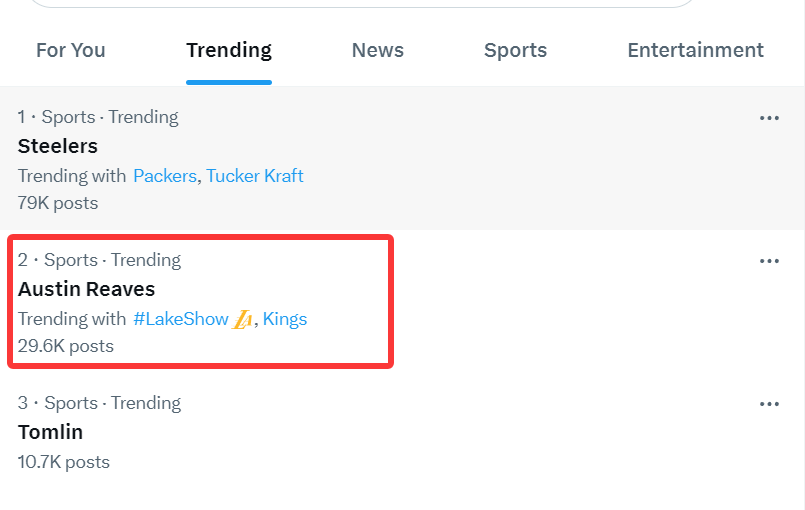Click the "3 · Sports · Trending" label
Image resolution: width=805 pixels, height=510 pixels.
[x=99, y=403]
